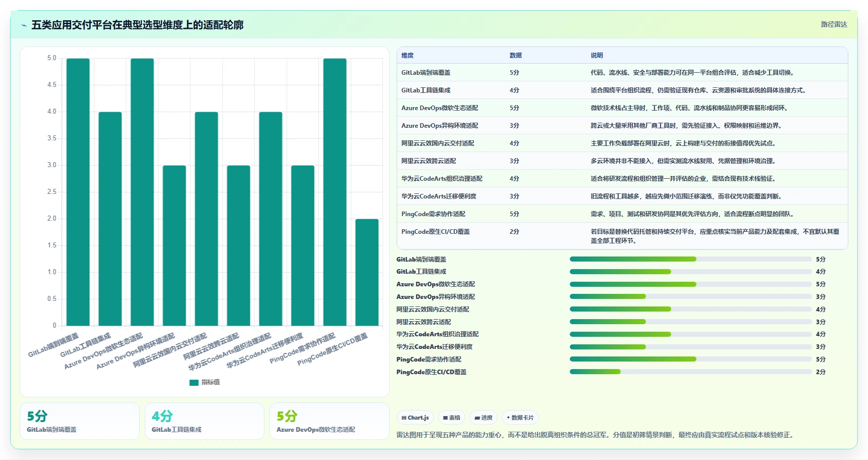This screenshot has height=460, width=868.
Task: Click the 进度 tag chip
Action: (483, 418)
